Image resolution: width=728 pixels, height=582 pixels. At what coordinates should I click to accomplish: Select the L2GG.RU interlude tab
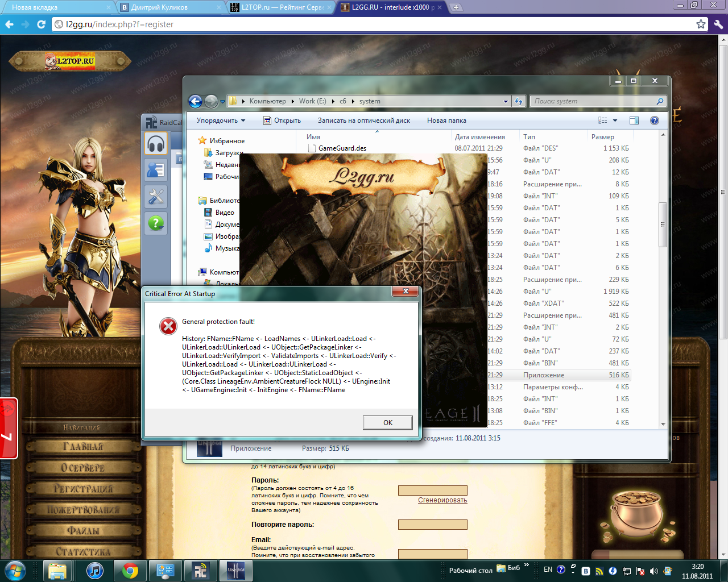(391, 7)
